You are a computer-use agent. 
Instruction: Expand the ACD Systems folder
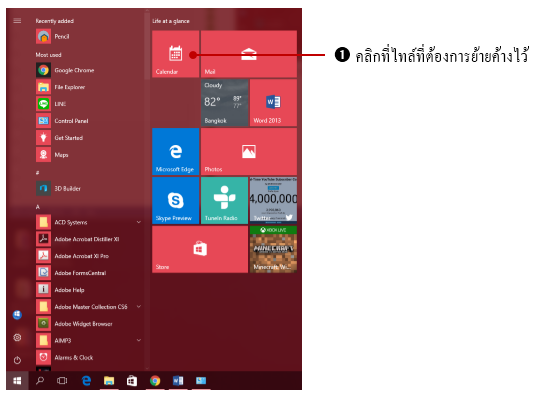pyautogui.click(x=139, y=222)
